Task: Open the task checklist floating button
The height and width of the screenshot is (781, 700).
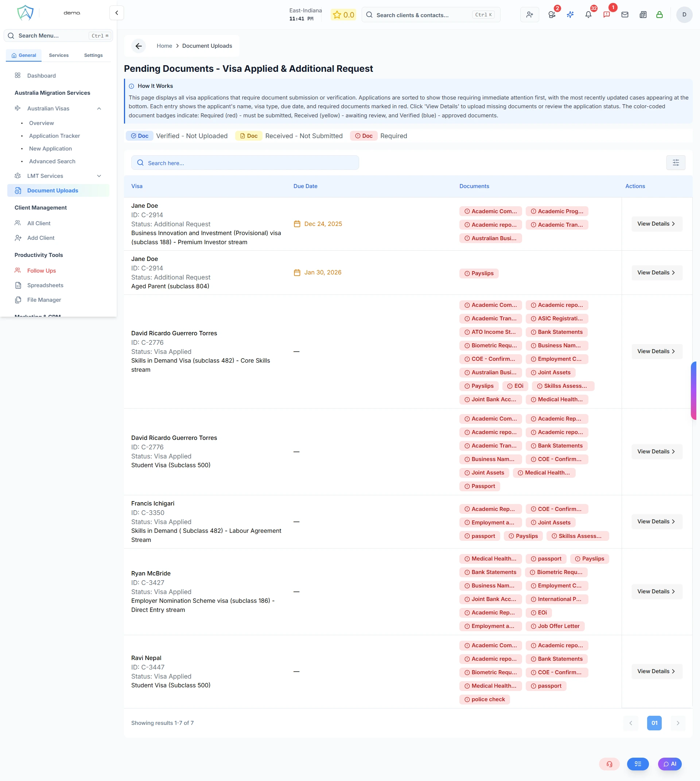Action: [638, 764]
